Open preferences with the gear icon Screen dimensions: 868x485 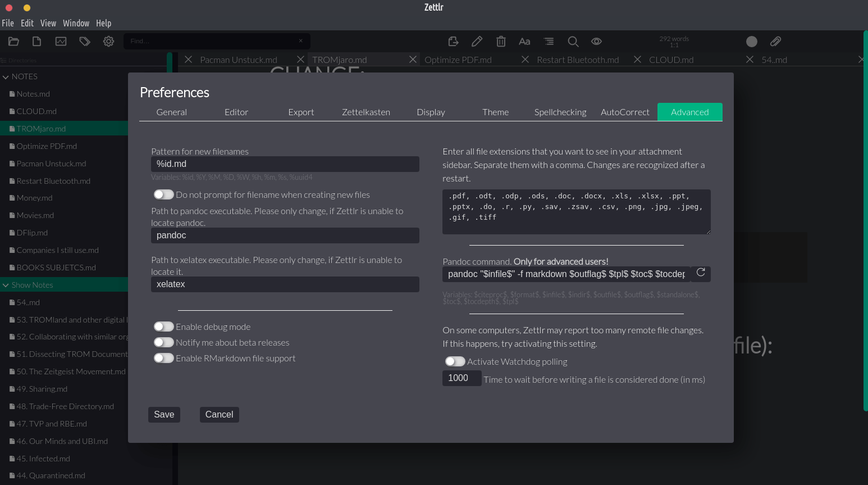108,42
